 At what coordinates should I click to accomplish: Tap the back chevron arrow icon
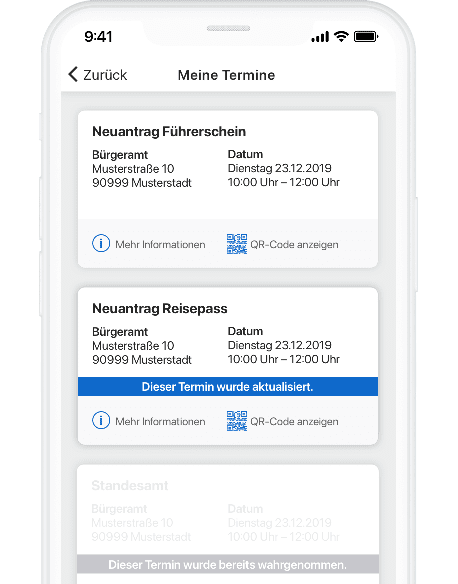[x=73, y=74]
